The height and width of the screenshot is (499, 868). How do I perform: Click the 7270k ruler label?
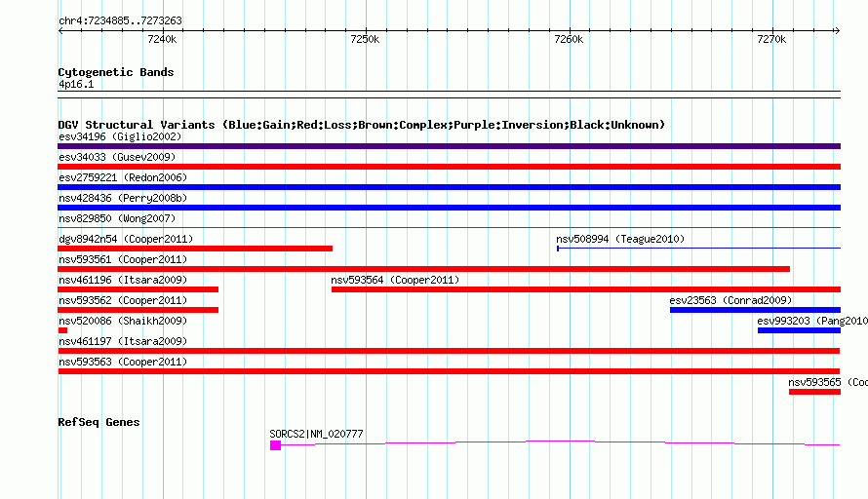[771, 39]
